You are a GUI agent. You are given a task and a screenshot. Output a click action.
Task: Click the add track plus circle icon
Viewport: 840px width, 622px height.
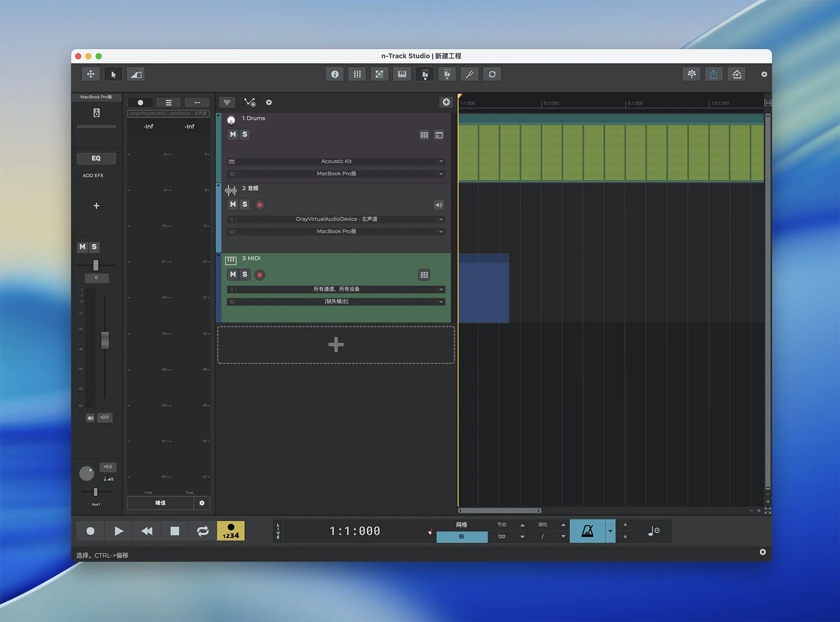tap(446, 102)
